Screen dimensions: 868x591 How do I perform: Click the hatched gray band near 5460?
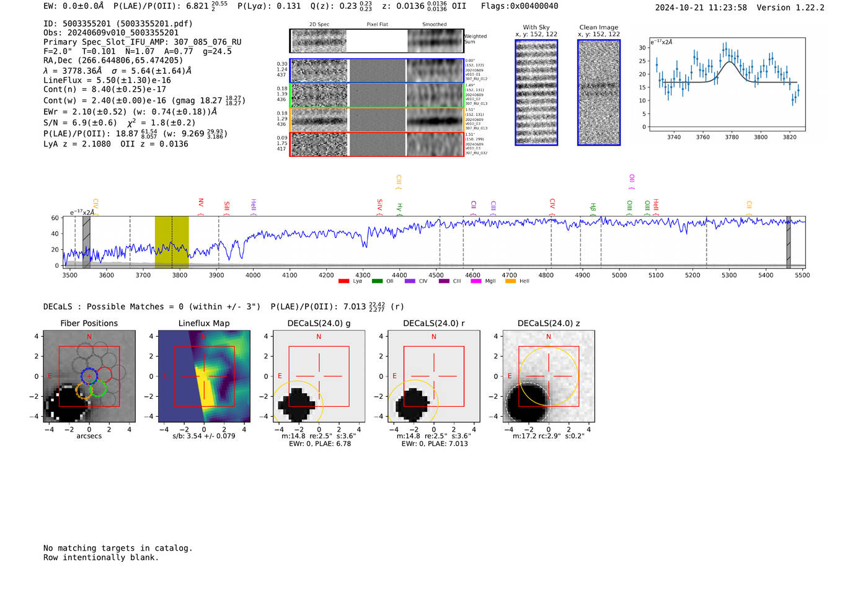(789, 242)
